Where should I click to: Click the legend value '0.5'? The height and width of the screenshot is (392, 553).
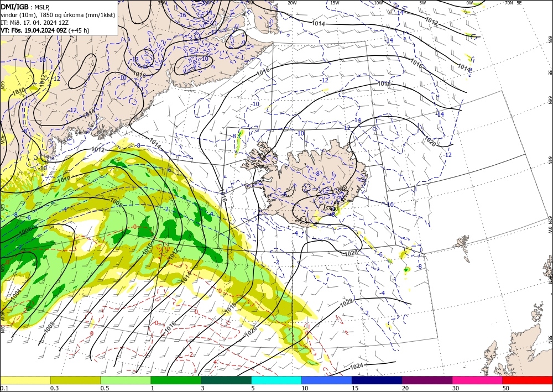coord(105,388)
